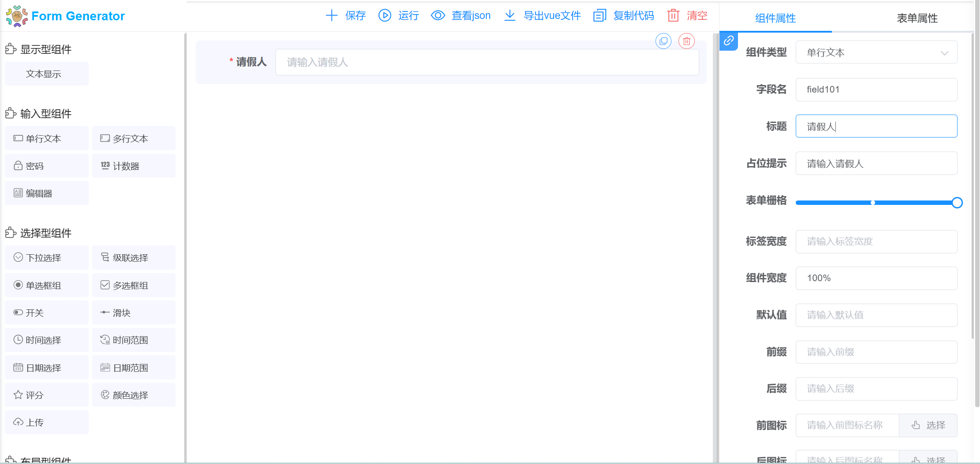Viewport: 980px width, 464px height.
Task: Click the export vue file download icon
Action: tap(510, 15)
